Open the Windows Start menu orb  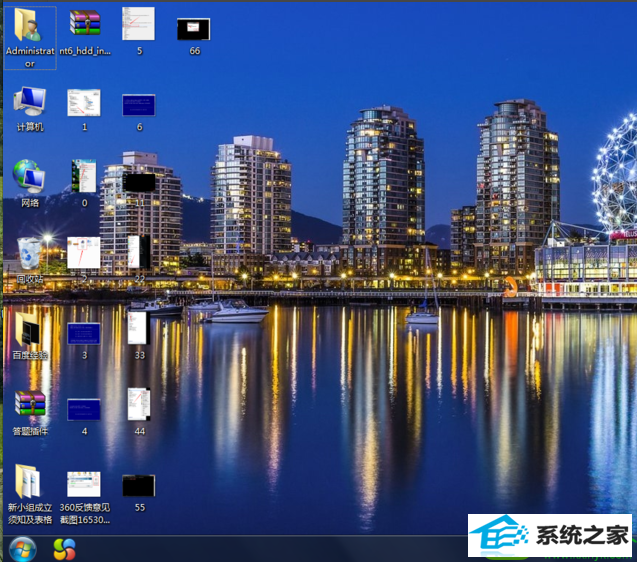tap(23, 550)
